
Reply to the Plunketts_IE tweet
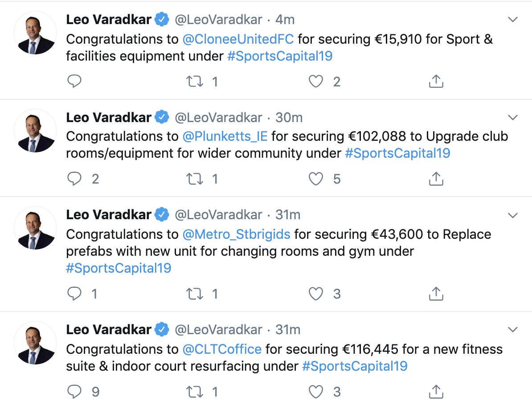tap(74, 179)
